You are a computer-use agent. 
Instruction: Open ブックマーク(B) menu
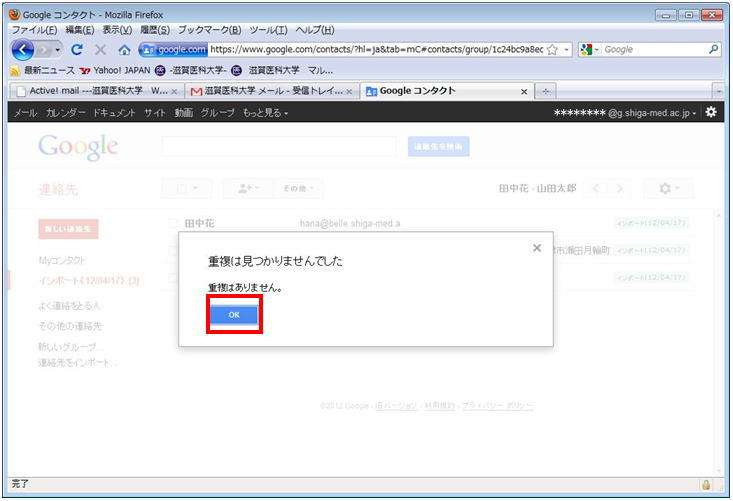click(x=209, y=30)
